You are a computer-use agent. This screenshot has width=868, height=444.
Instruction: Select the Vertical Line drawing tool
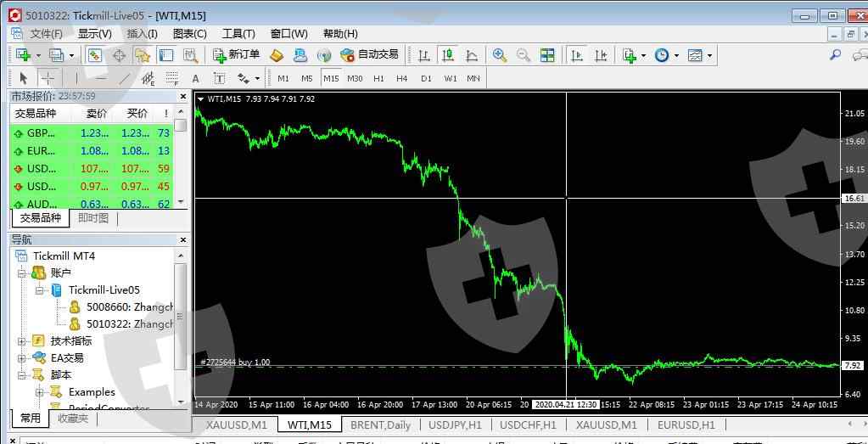pyautogui.click(x=76, y=78)
